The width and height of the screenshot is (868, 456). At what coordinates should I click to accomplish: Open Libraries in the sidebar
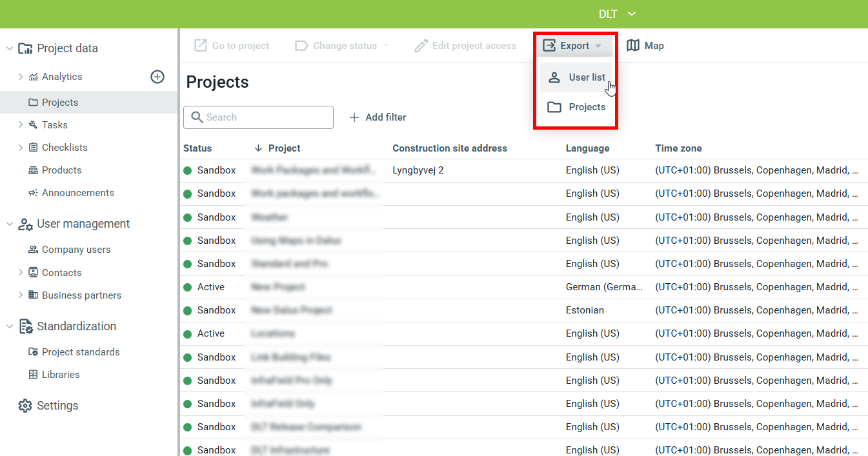tap(61, 375)
